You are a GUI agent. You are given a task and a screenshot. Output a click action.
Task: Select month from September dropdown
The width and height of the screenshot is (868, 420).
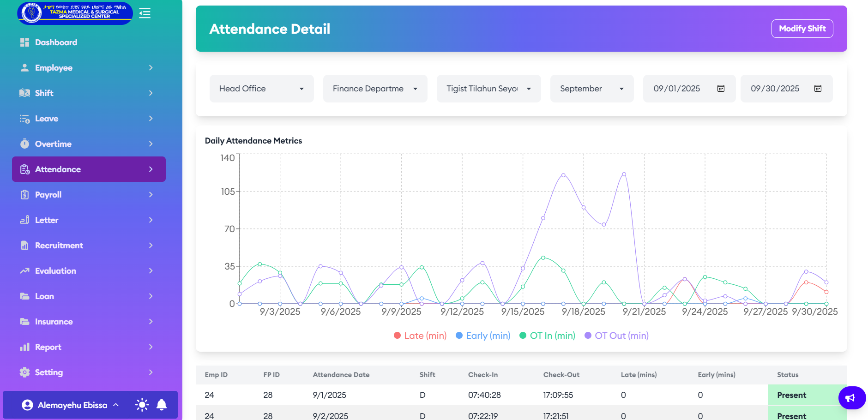[x=591, y=89]
